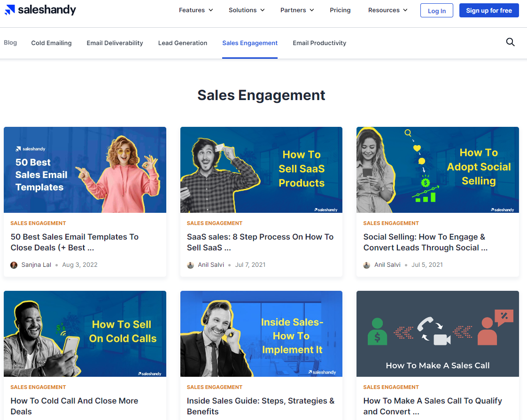Switch to Cold Emailing category tab

click(x=51, y=43)
